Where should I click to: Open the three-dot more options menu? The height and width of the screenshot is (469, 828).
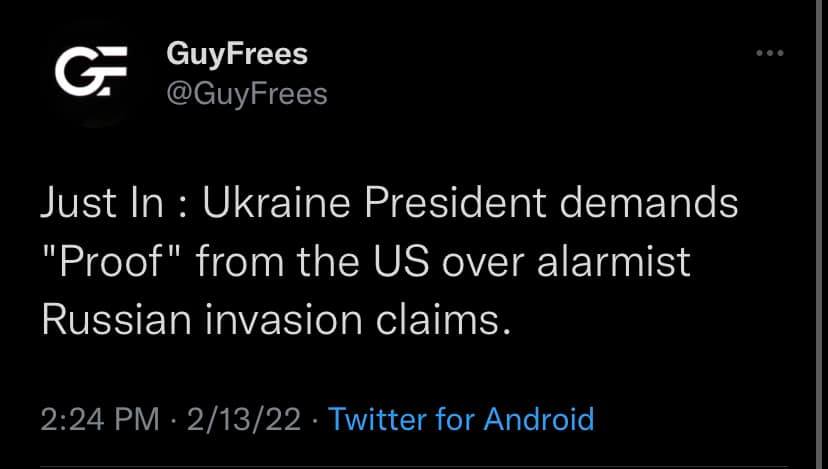click(x=769, y=53)
